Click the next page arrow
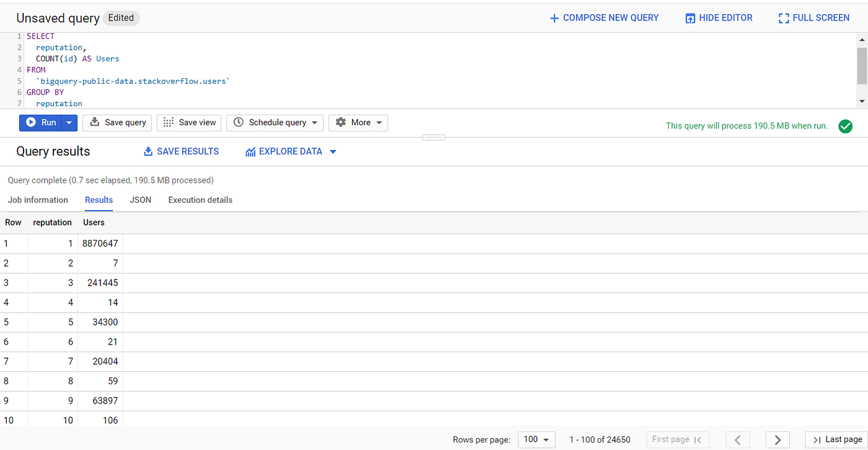This screenshot has height=450, width=868. (x=777, y=439)
